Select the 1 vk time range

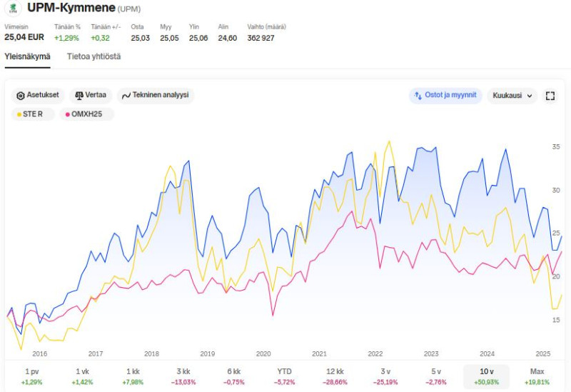pyautogui.click(x=82, y=376)
